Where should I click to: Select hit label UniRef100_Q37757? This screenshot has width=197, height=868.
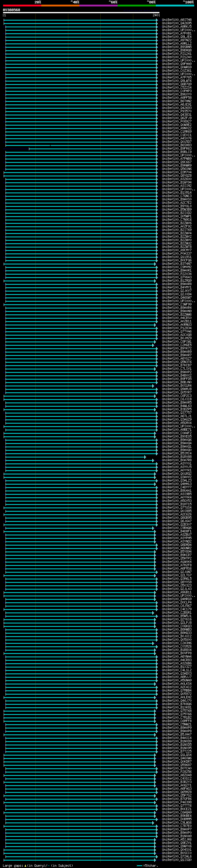pyautogui.click(x=177, y=412)
